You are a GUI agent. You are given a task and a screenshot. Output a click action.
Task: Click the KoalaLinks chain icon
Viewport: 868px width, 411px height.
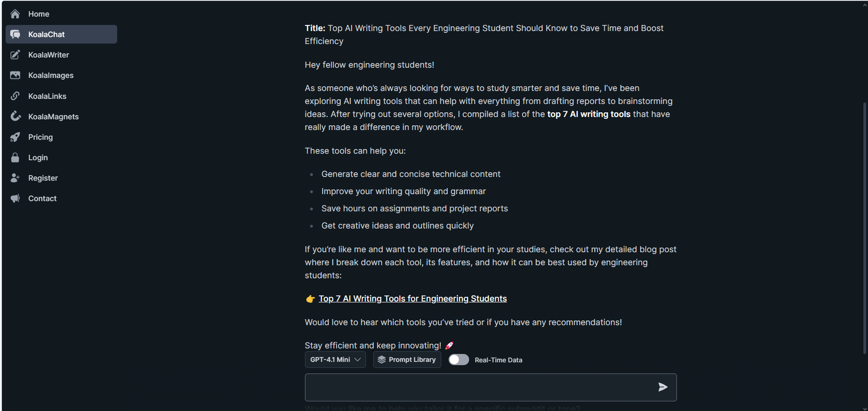click(x=15, y=96)
